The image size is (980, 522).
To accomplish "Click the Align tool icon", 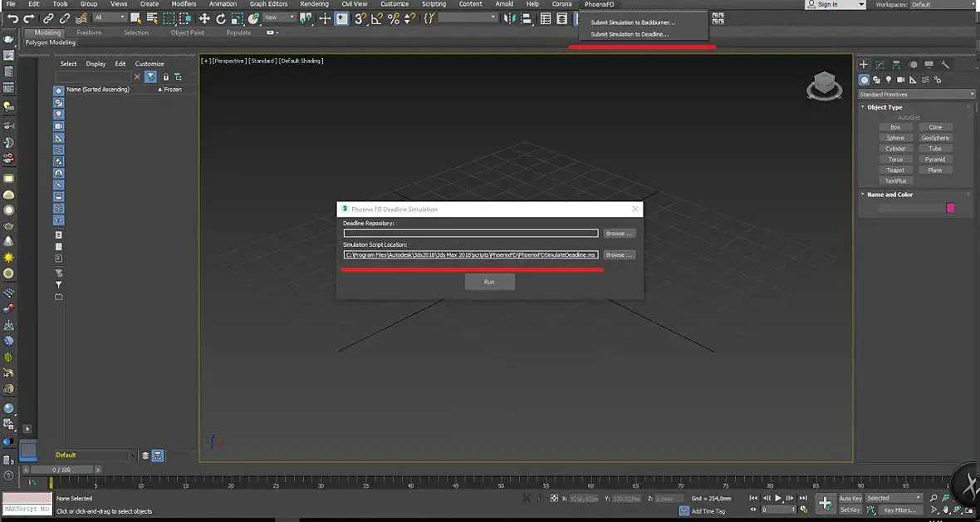I will tap(528, 19).
